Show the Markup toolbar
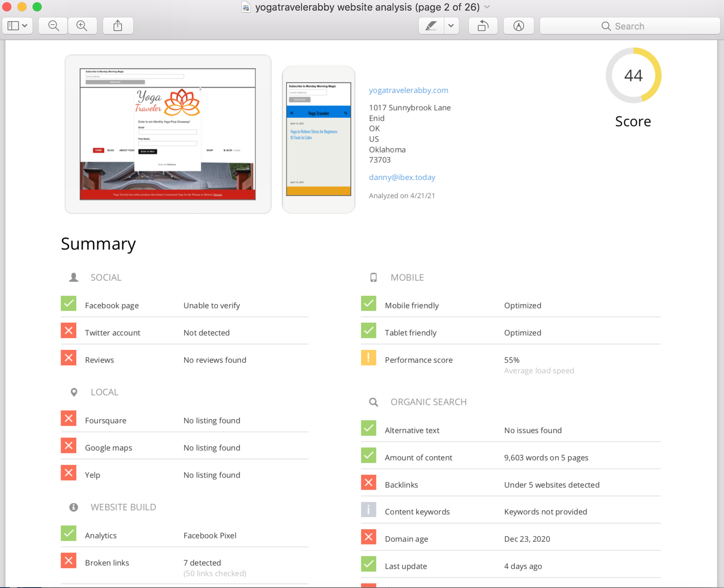Image resolution: width=724 pixels, height=588 pixels. [x=518, y=26]
